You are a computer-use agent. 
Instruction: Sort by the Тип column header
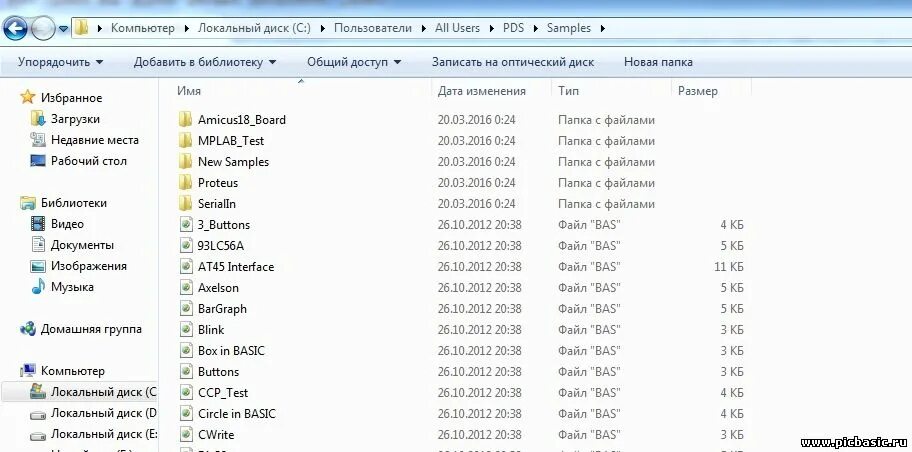click(568, 91)
